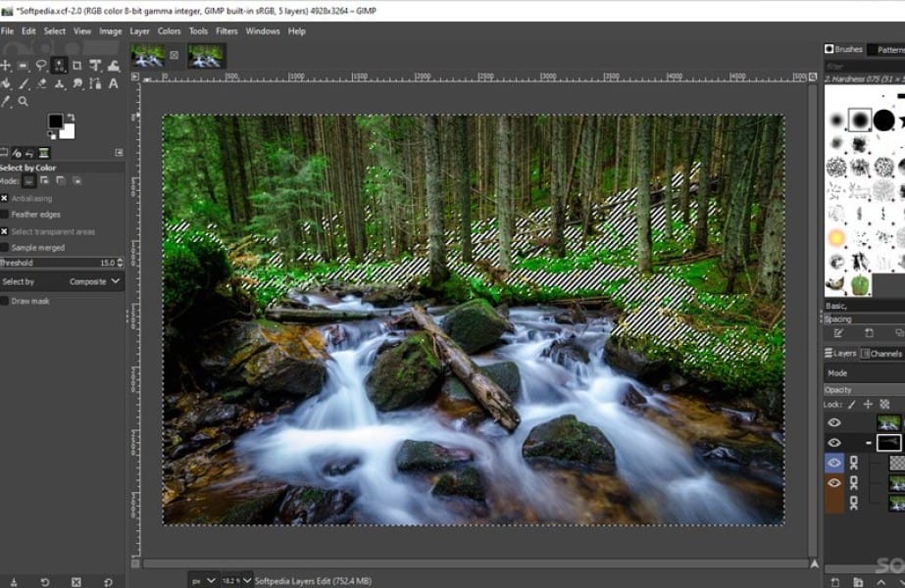The width and height of the screenshot is (905, 588).
Task: Hide the topmost layer via its eye icon
Action: [x=836, y=423]
